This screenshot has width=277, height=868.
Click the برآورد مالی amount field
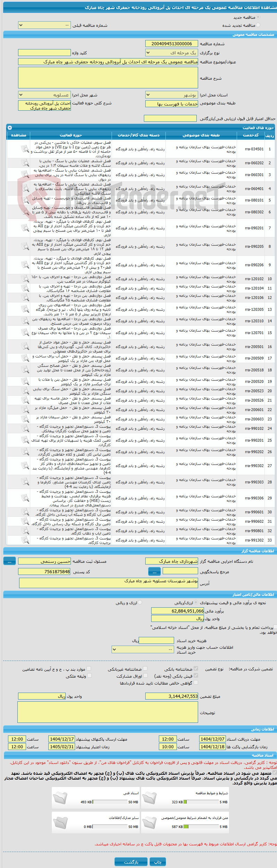click(x=178, y=611)
